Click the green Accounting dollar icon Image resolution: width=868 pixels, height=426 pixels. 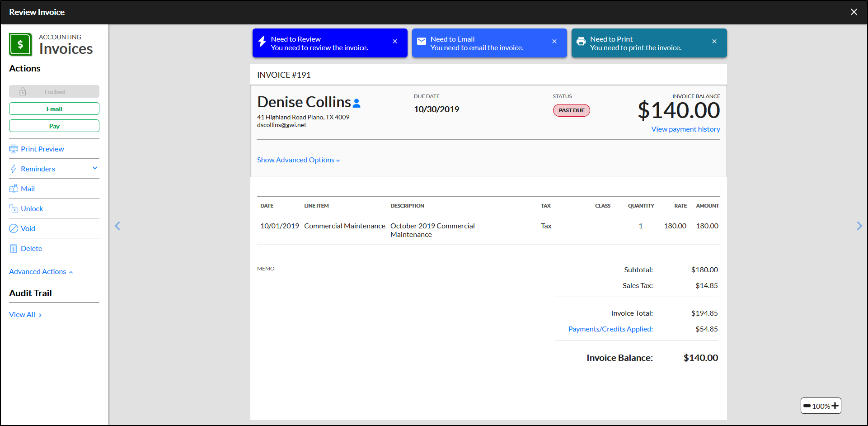20,44
